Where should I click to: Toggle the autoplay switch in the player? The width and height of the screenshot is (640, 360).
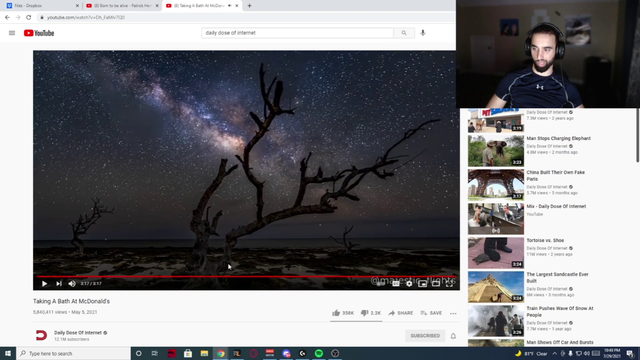tap(381, 284)
